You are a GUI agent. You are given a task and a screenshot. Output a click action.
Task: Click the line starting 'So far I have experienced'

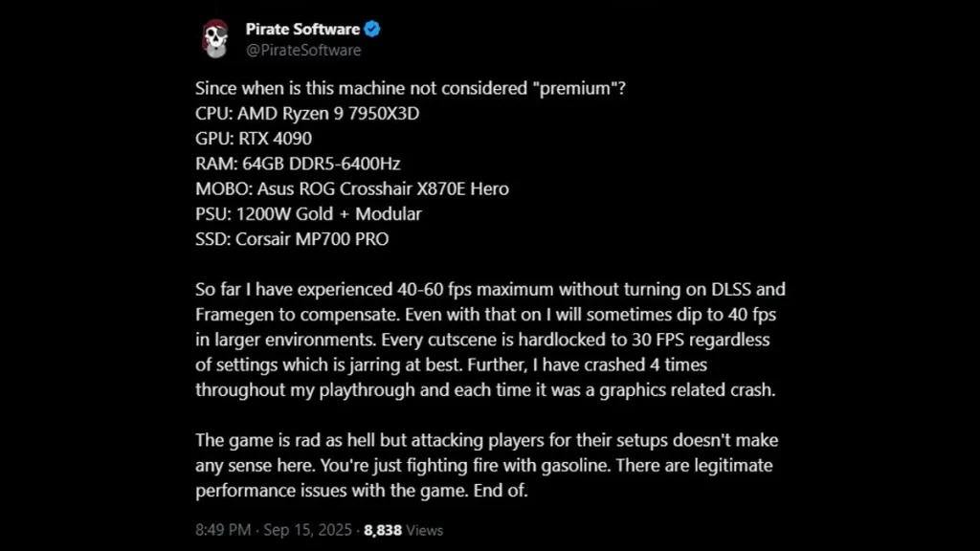click(x=490, y=289)
